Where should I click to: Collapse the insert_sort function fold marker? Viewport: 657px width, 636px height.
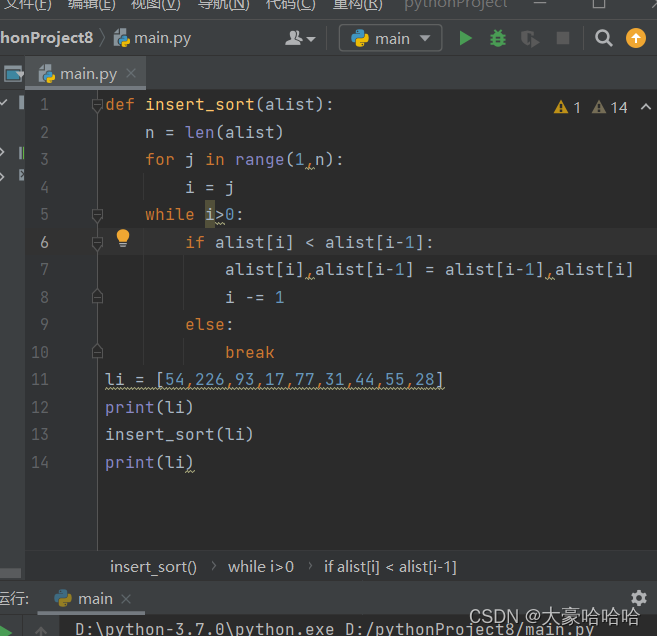(97, 105)
